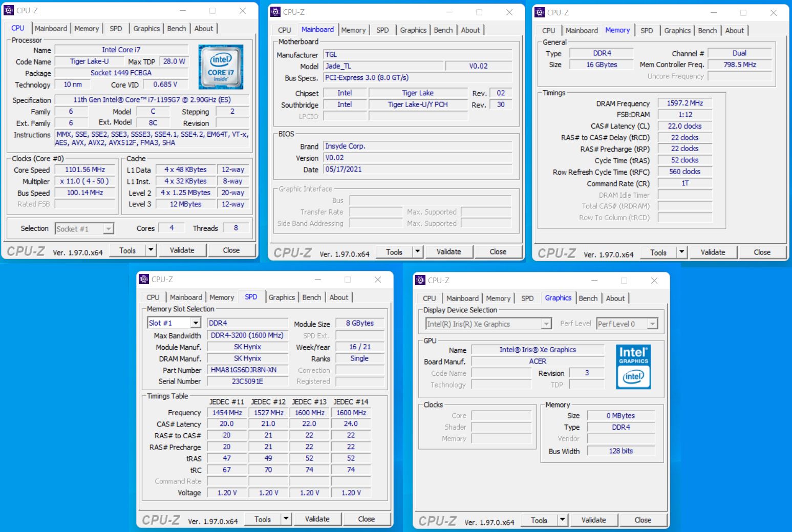Screen dimensions: 792x532
Task: Click the CPU-Z app icon in the Graphics window title bar
Action: coord(420,280)
